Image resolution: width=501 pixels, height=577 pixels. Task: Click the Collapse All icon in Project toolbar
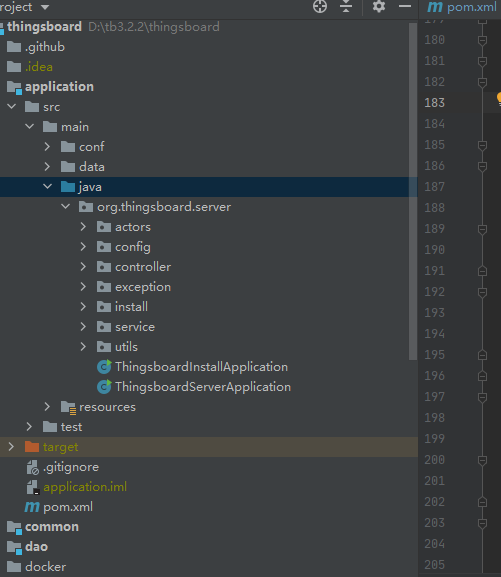pyautogui.click(x=346, y=6)
